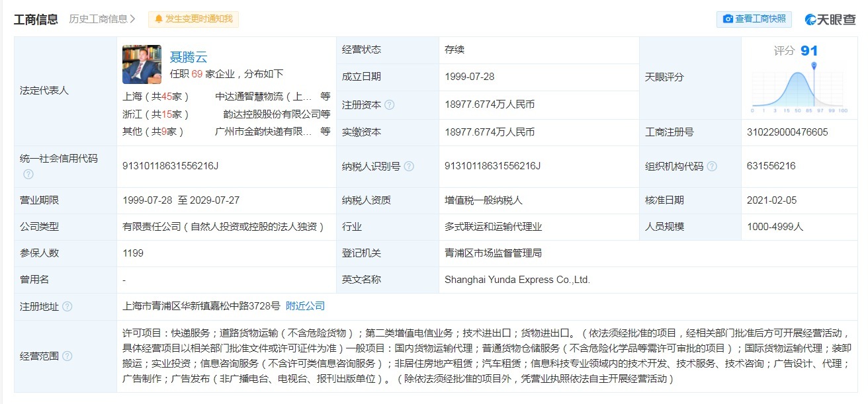Open 附近公司 link
868x404 pixels.
(x=305, y=306)
